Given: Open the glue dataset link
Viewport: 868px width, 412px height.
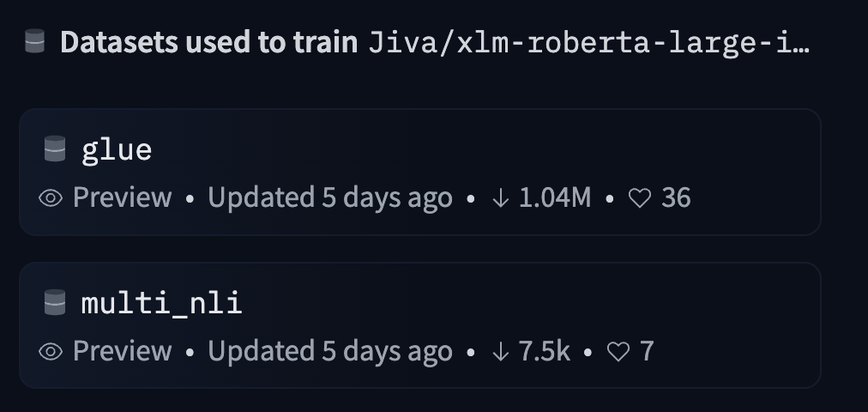Looking at the screenshot, I should [x=117, y=150].
